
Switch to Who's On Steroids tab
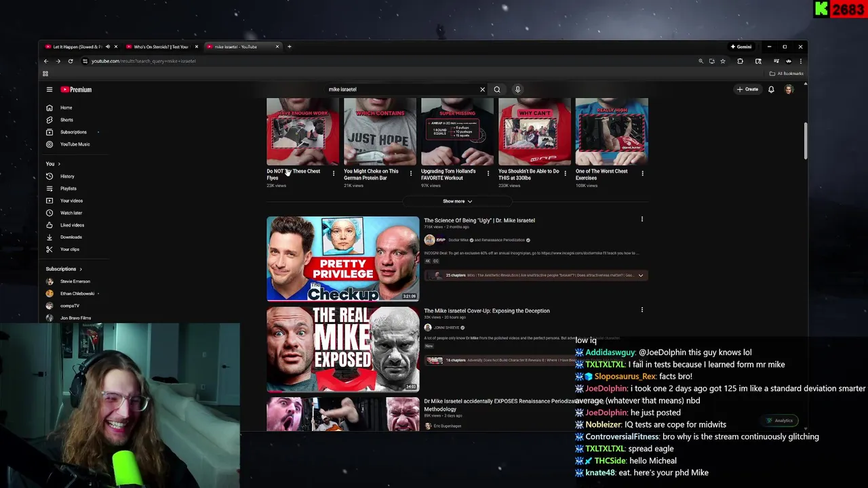click(x=161, y=47)
